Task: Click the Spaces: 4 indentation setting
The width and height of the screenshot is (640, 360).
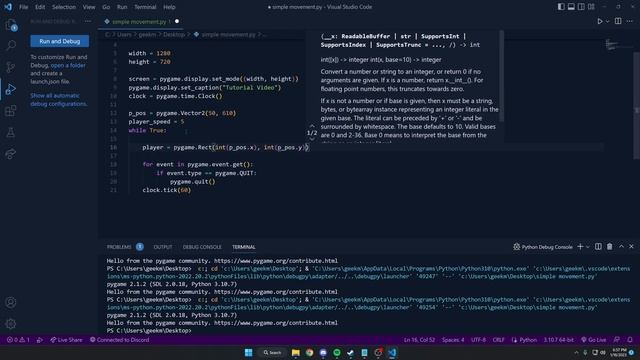Action: [453, 340]
